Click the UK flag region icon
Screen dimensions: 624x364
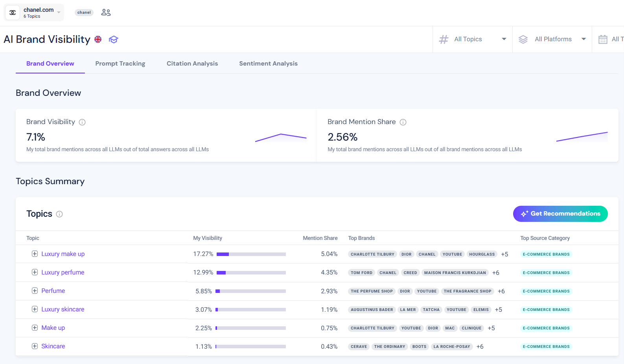pos(98,39)
